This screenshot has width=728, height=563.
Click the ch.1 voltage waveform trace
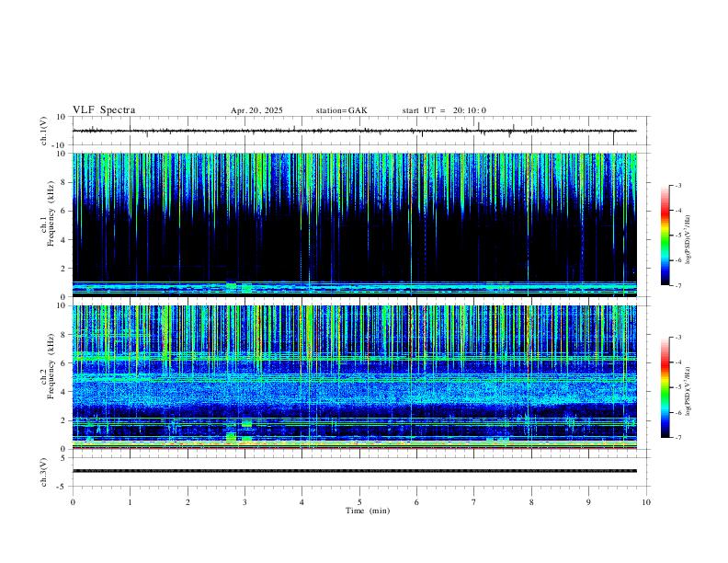tap(354, 131)
